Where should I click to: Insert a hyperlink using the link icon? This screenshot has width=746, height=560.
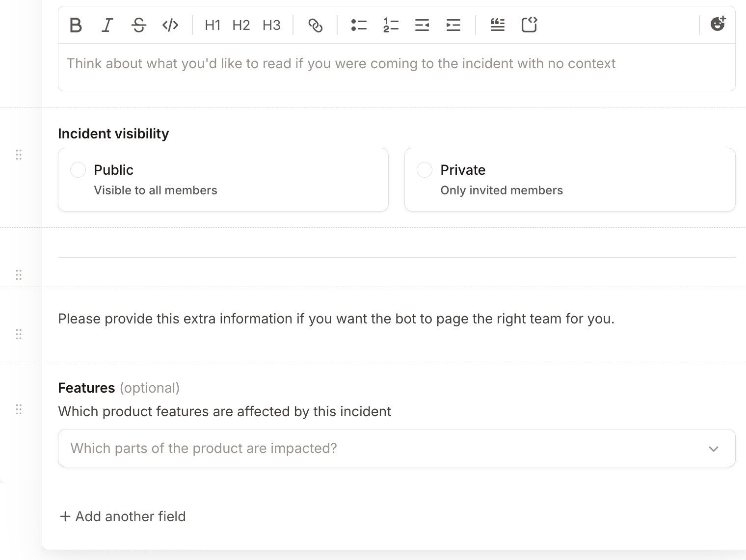point(315,25)
